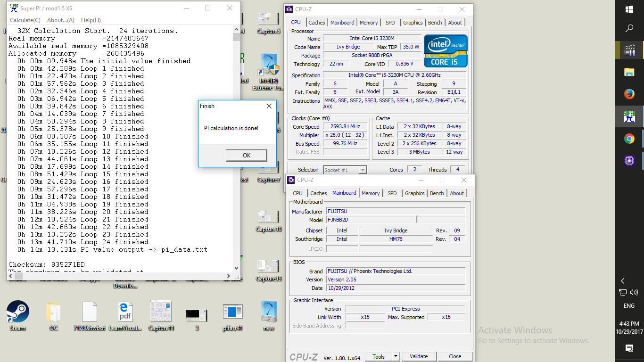Click the 'Loop 24 finished' line
The width and height of the screenshot is (644, 362).
click(83, 242)
